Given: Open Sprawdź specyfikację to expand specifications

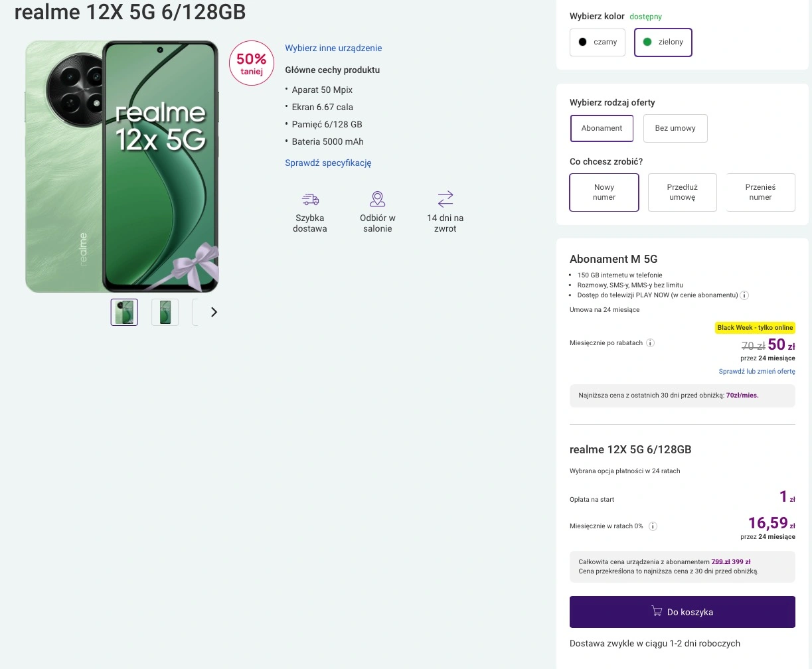Looking at the screenshot, I should coord(328,163).
